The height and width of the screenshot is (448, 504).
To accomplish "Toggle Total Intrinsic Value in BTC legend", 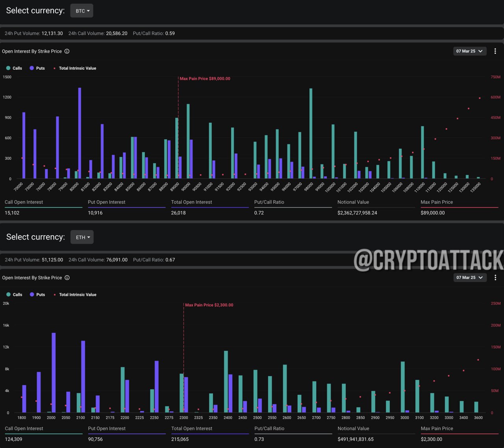I will click(x=75, y=68).
